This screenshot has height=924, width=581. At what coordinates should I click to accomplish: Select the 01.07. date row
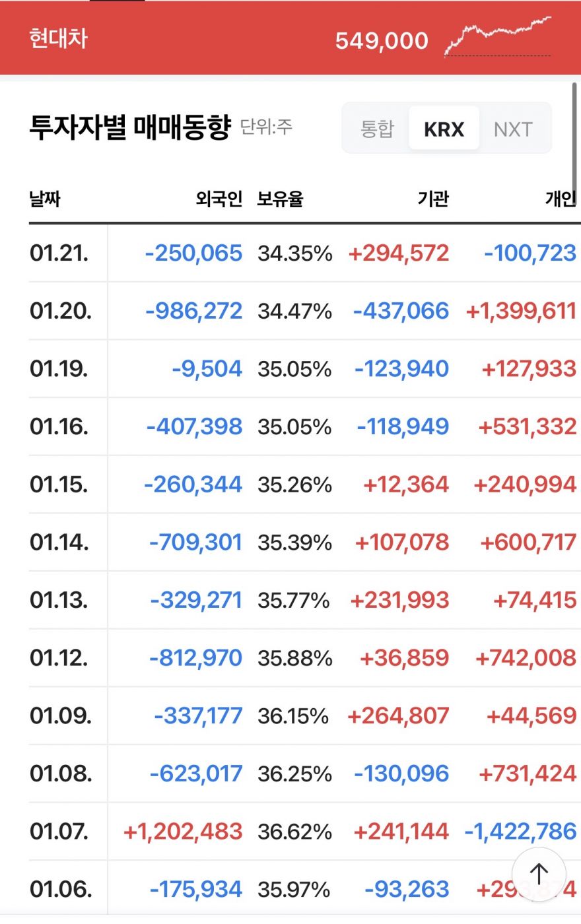[59, 831]
